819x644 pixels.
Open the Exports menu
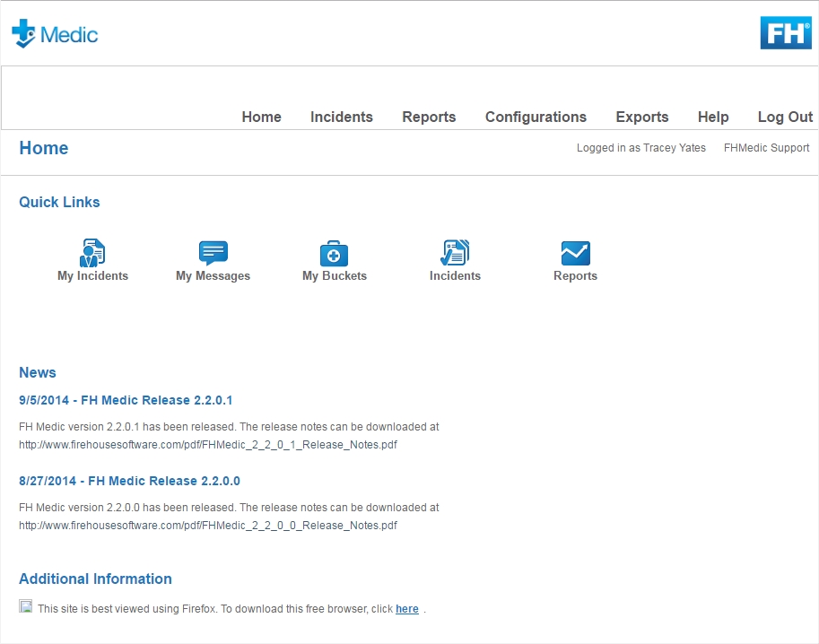tap(642, 117)
